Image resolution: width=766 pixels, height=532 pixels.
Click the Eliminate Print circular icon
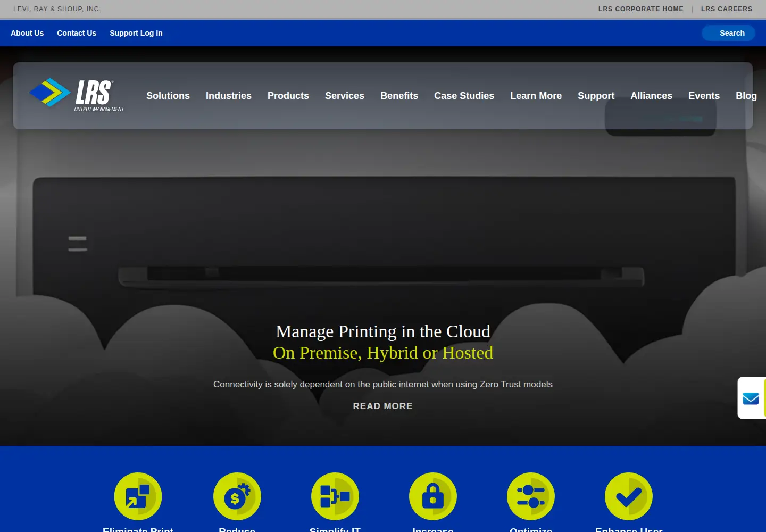(x=138, y=496)
